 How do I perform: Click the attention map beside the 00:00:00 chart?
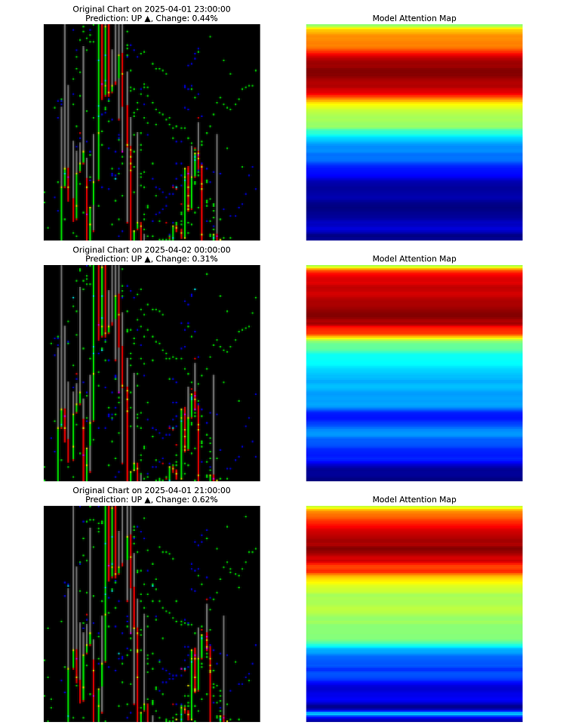point(414,373)
